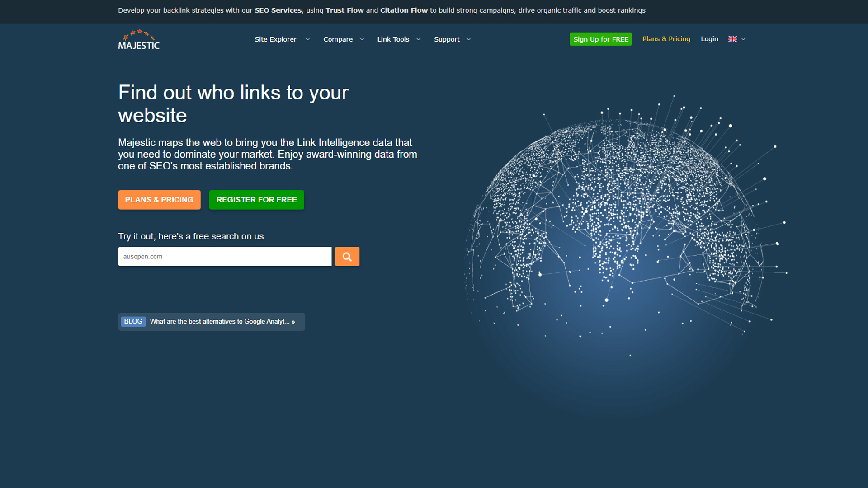
Task: Click orange PLANS & PRICING button
Action: point(159,200)
